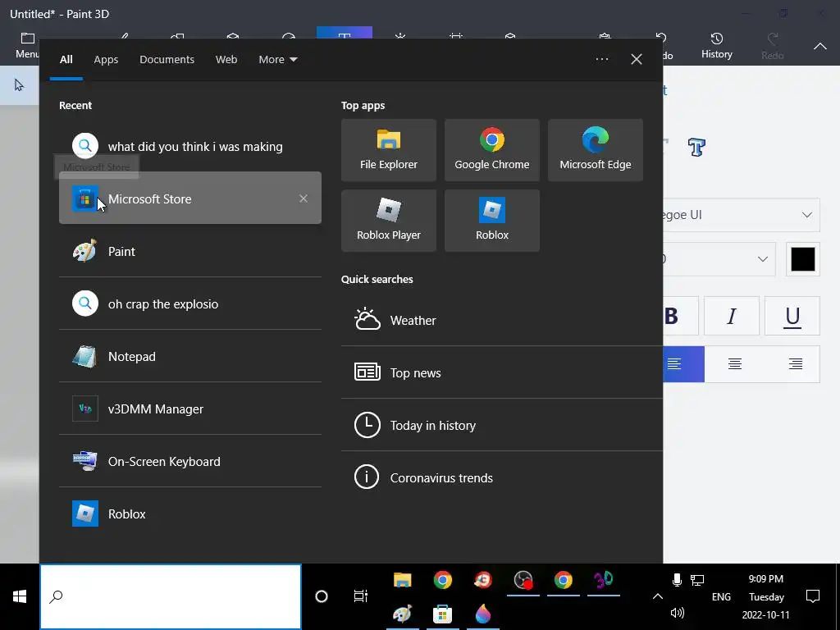Open the Paint 3D Menu button
Image resolution: width=840 pixels, height=630 pixels.
tap(27, 46)
